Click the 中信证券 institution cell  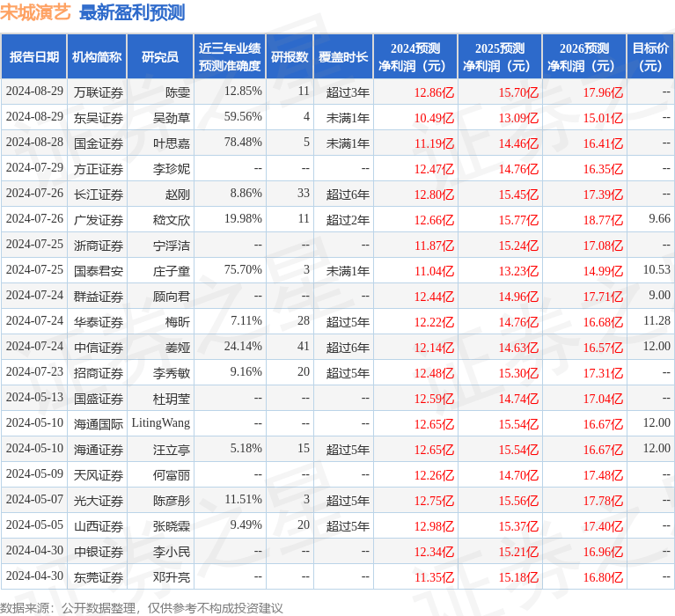99,348
